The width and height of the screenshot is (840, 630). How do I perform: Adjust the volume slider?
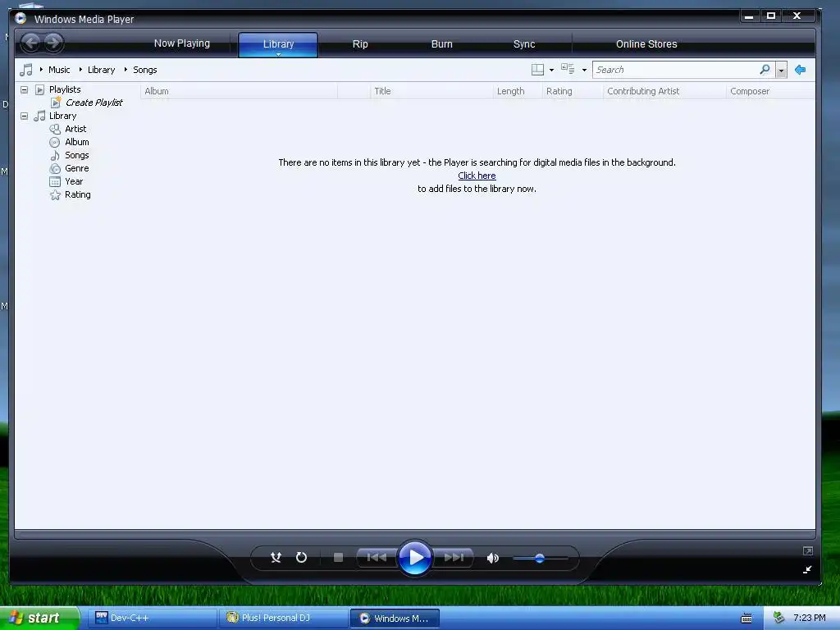coord(540,558)
